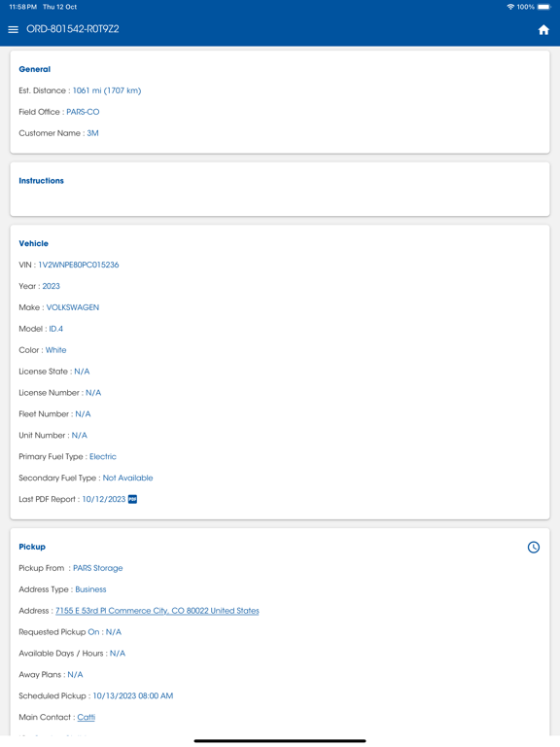Tap Away Plans N/A value
Viewport: 560px width, 747px height.
75,675
